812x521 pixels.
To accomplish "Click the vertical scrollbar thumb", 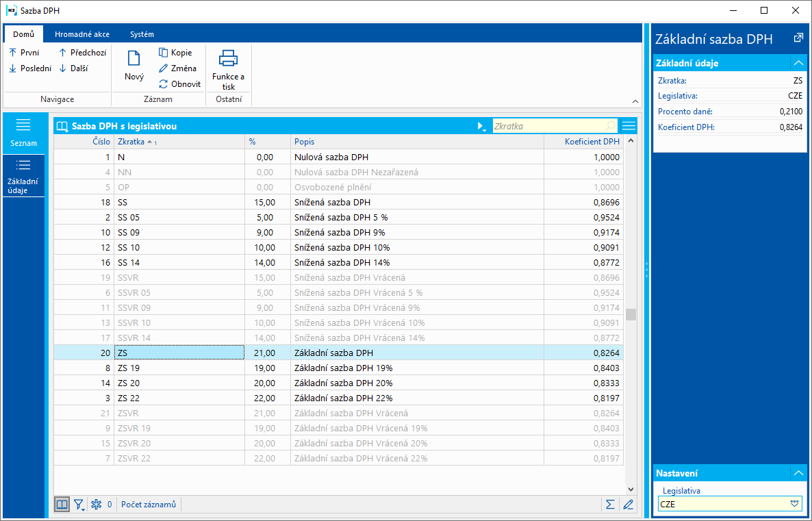I will [631, 314].
